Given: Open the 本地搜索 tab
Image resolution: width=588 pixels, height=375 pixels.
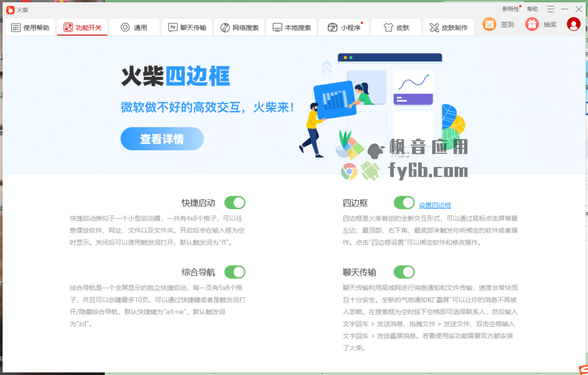Looking at the screenshot, I should 291,27.
